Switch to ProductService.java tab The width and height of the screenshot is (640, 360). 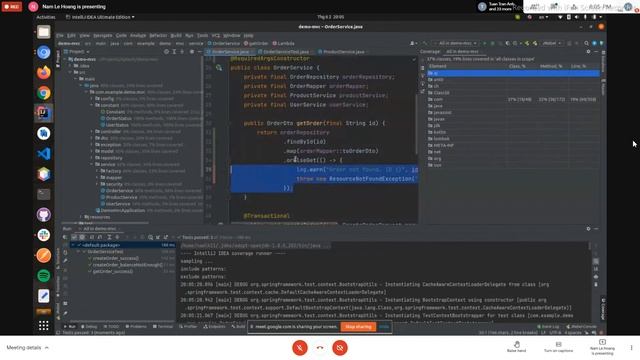tap(344, 52)
